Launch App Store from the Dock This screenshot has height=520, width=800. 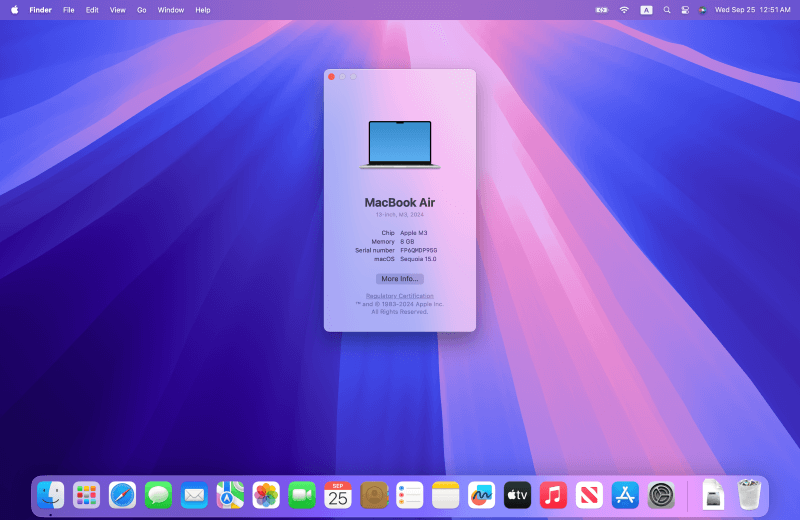625,495
